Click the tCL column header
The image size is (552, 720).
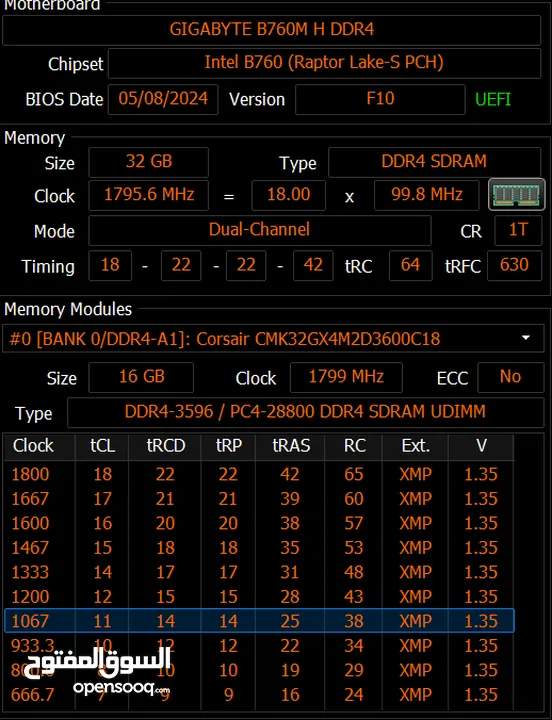click(x=102, y=446)
